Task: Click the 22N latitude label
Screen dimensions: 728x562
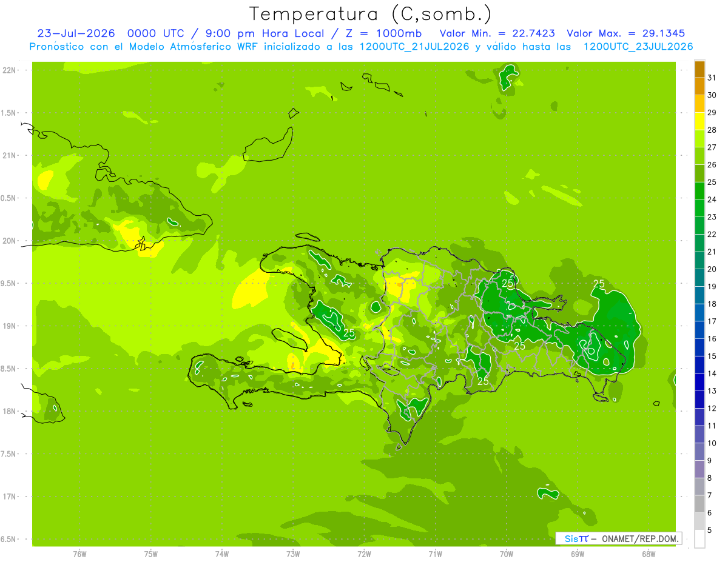Action: pyautogui.click(x=9, y=70)
